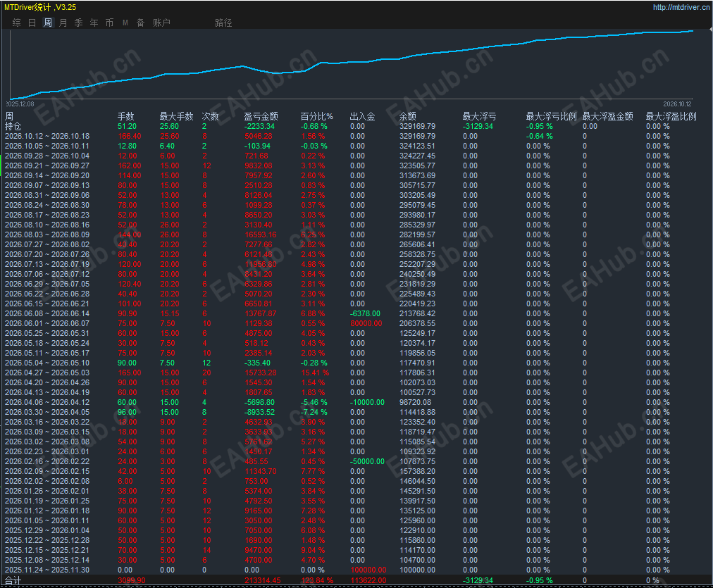Click the total profit value 213314.45

point(262,580)
